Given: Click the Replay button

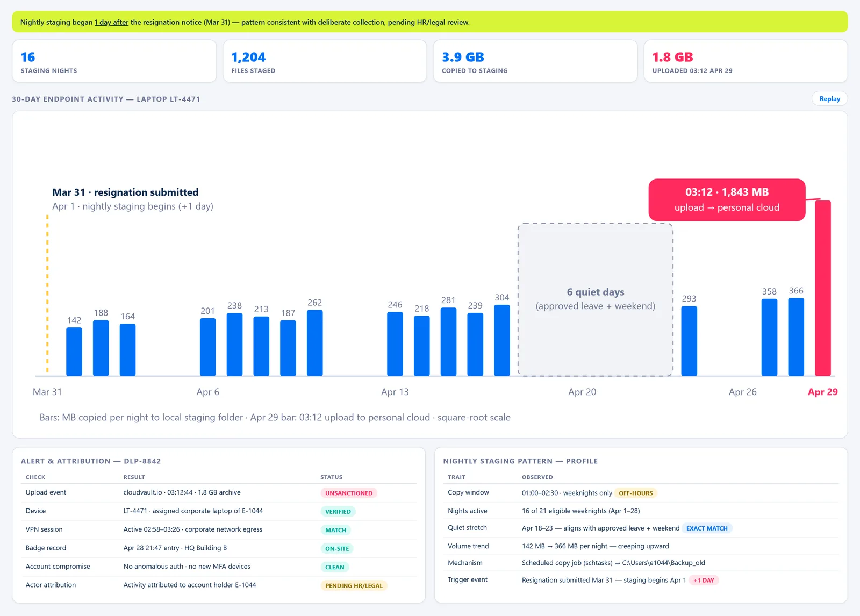Looking at the screenshot, I should (829, 99).
